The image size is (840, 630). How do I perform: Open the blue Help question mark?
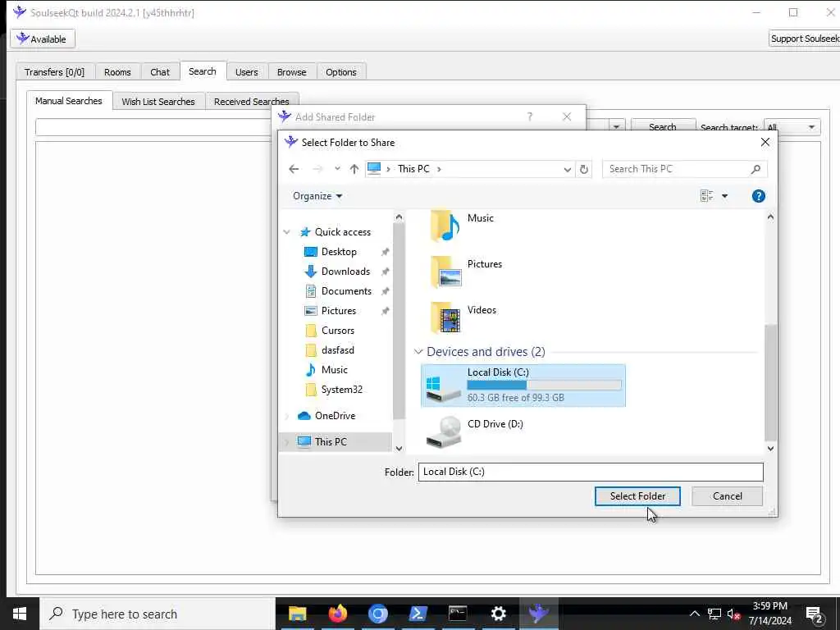[759, 196]
